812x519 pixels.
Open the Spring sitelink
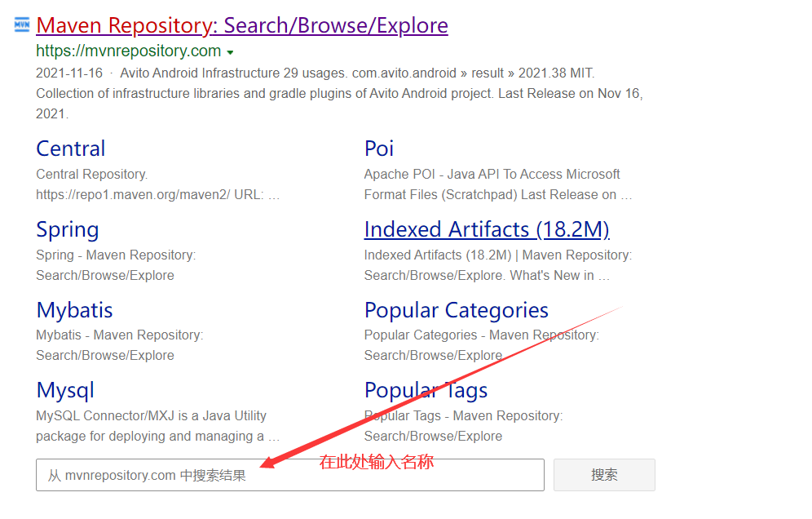[68, 229]
